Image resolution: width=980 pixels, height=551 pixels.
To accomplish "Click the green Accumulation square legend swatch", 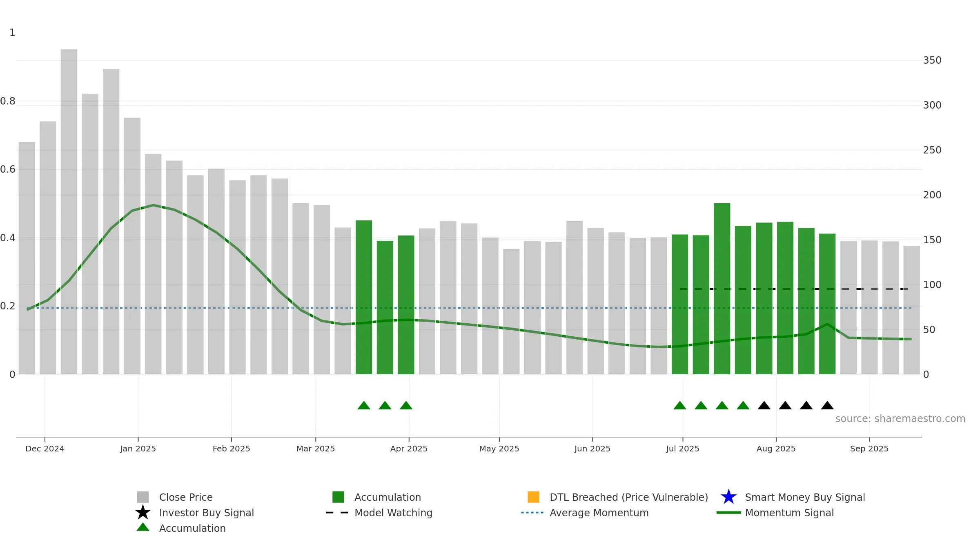I will tap(338, 497).
